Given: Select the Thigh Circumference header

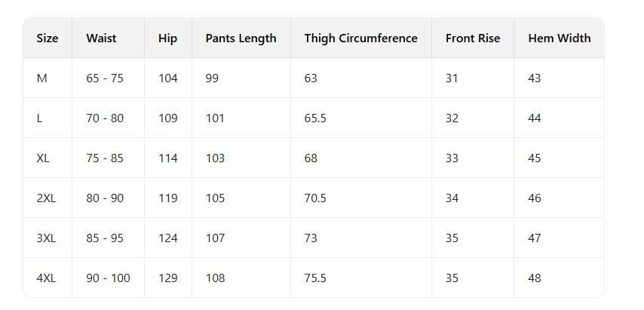Looking at the screenshot, I should tap(360, 38).
